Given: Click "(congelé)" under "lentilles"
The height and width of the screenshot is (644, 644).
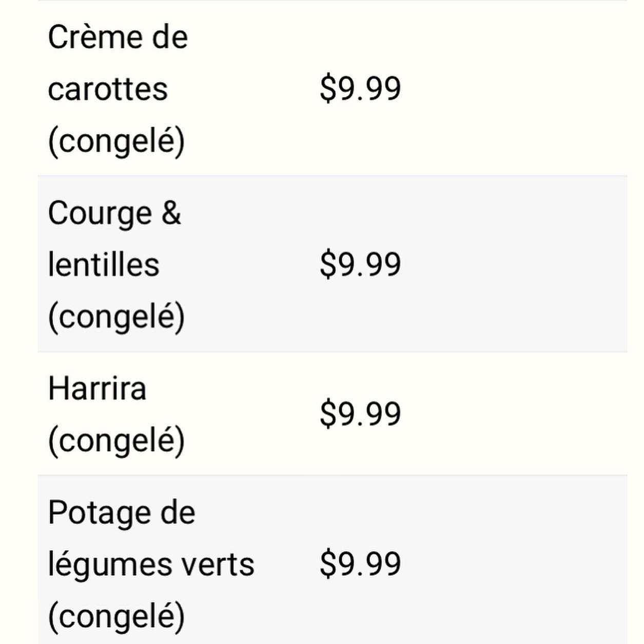Looking at the screenshot, I should pyautogui.click(x=116, y=316).
